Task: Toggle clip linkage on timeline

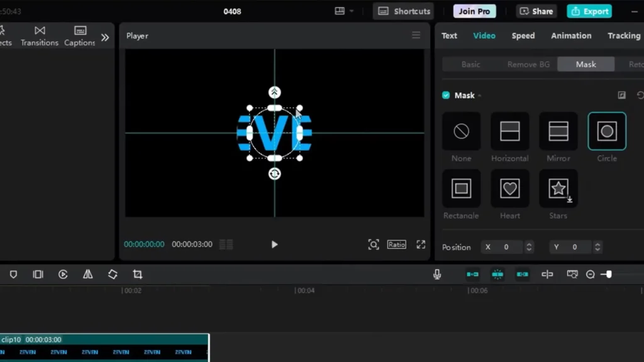Action: [x=523, y=274]
